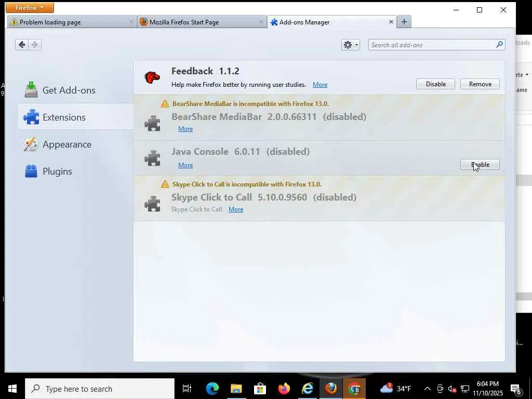Open the clock showing 6:04 PM
Screen dimensions: 532x399
click(487, 389)
